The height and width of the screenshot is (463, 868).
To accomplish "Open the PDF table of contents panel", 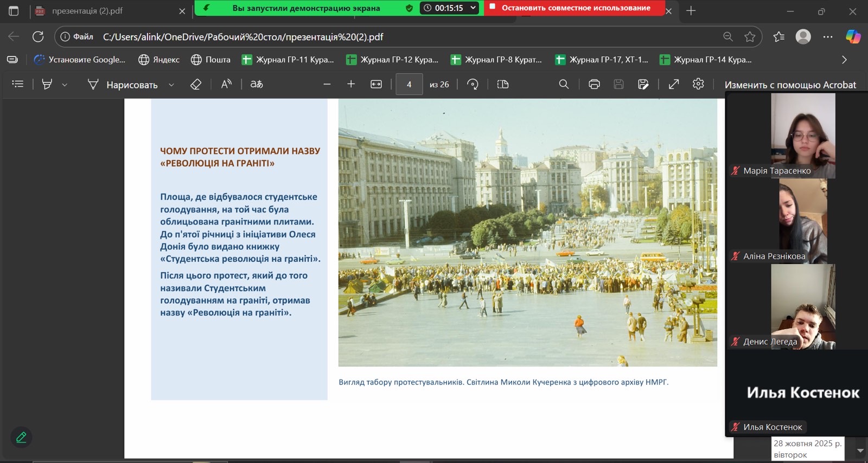I will tap(18, 84).
